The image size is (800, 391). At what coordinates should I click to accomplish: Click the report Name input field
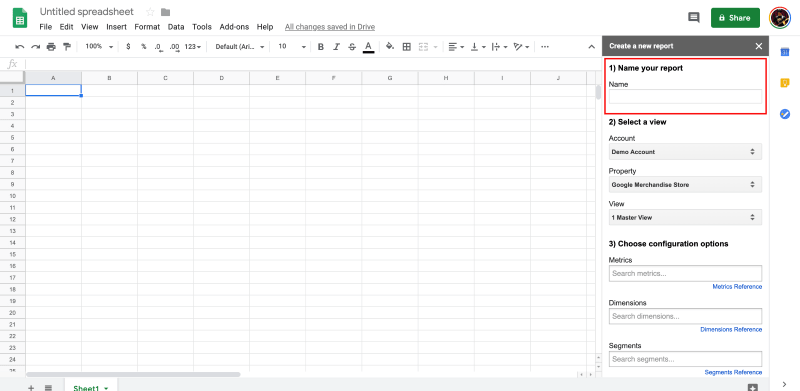(x=685, y=96)
